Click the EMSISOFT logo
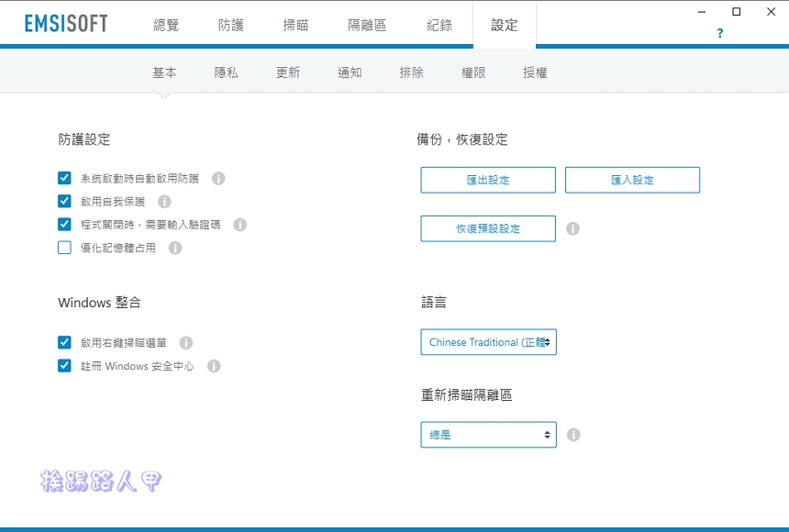 pos(66,24)
